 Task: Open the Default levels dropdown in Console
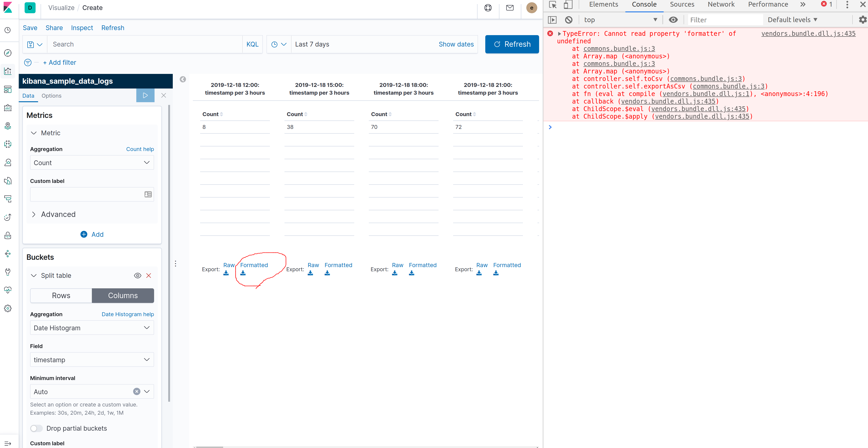click(x=792, y=20)
